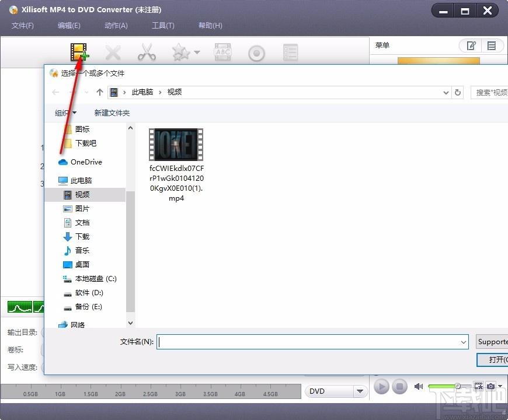508x420 pixels.
Task: Click the Play preview button
Action: pos(382,386)
